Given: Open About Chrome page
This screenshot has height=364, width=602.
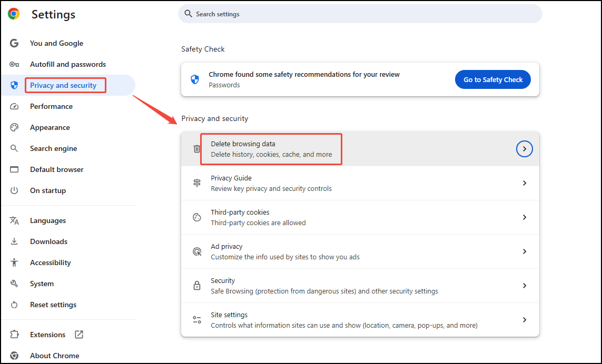Looking at the screenshot, I should pos(55,356).
